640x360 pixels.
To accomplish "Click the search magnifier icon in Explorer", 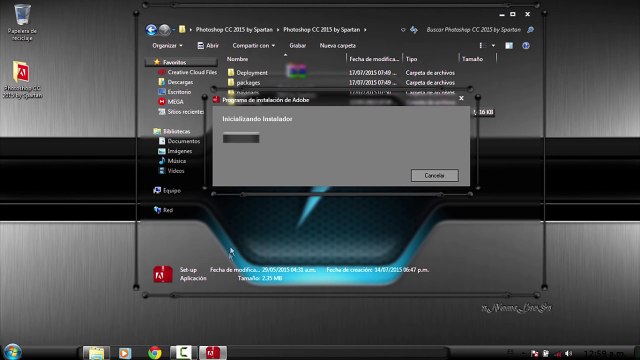I will 530,30.
